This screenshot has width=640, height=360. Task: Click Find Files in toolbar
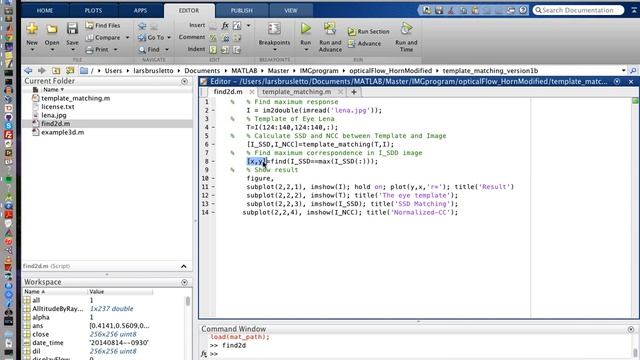click(103, 25)
